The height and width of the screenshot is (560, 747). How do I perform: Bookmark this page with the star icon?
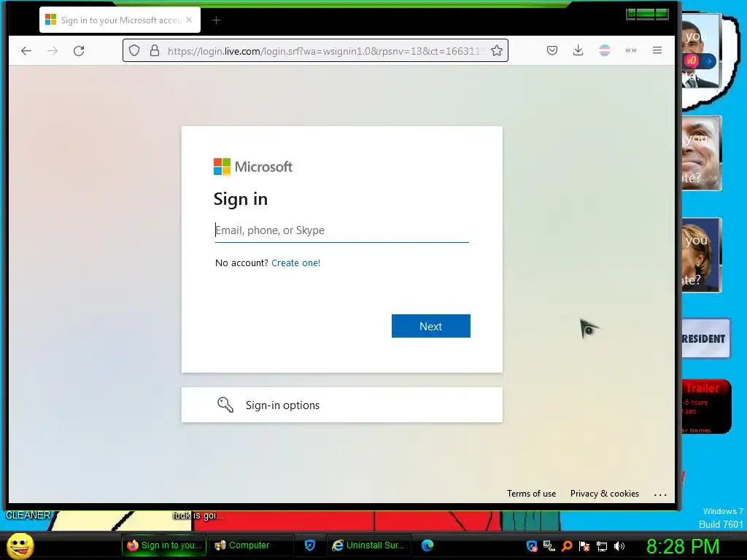pos(496,50)
